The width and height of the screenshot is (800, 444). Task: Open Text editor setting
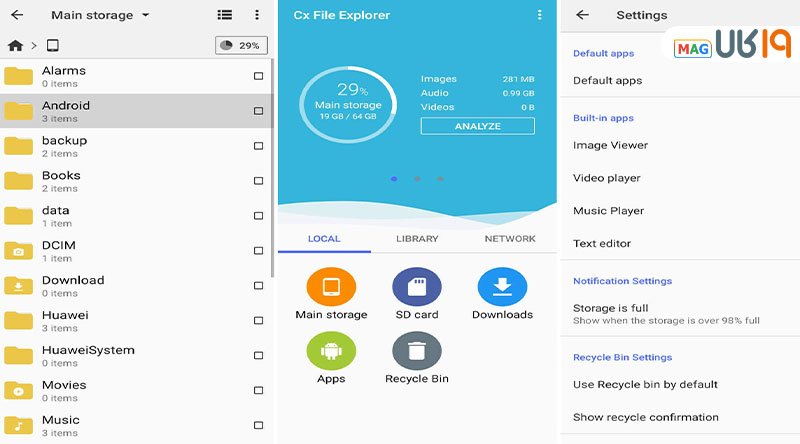(680, 243)
